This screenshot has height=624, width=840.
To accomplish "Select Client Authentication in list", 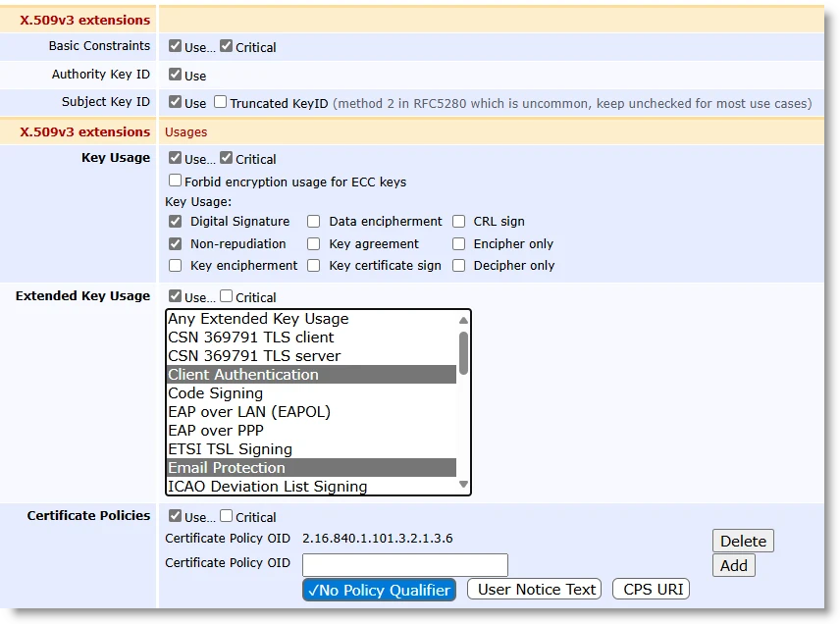I will tap(311, 375).
